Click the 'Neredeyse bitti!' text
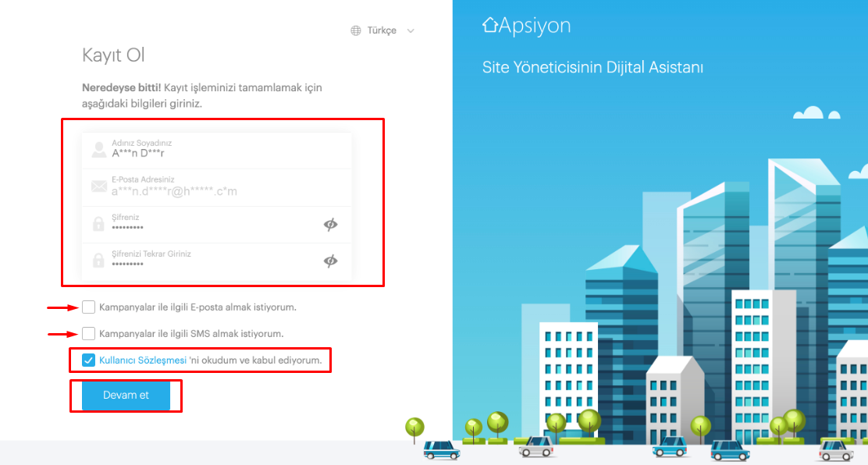 [x=121, y=87]
